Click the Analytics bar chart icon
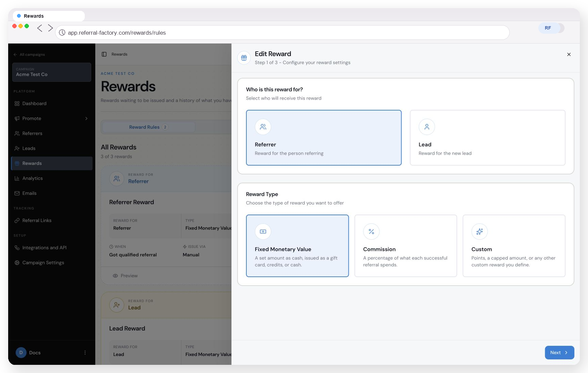The width and height of the screenshot is (588, 373). [x=17, y=178]
